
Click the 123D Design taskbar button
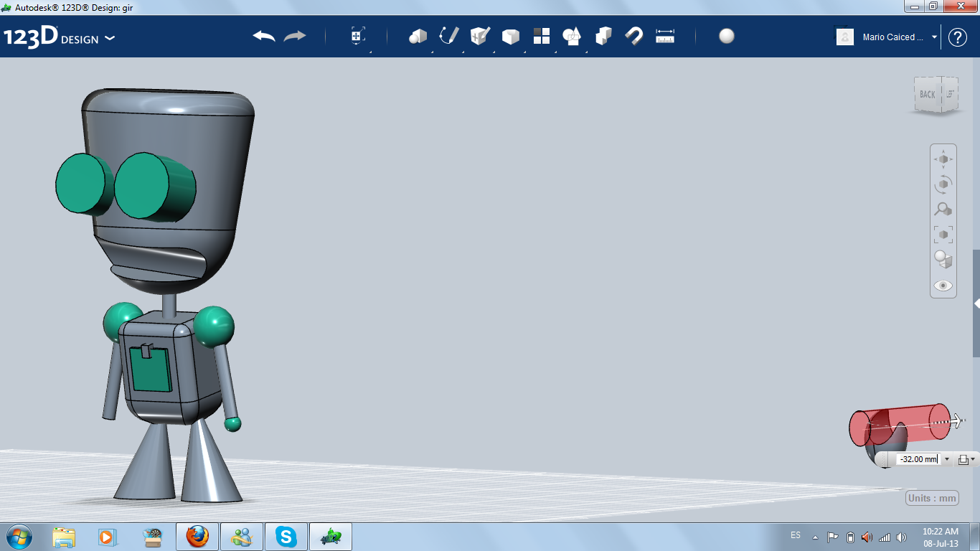(x=331, y=537)
